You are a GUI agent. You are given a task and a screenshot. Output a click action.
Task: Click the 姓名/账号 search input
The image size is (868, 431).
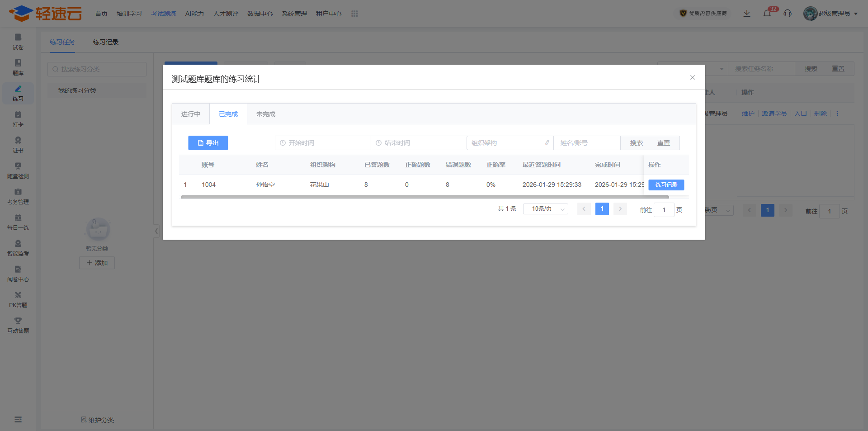(x=587, y=143)
